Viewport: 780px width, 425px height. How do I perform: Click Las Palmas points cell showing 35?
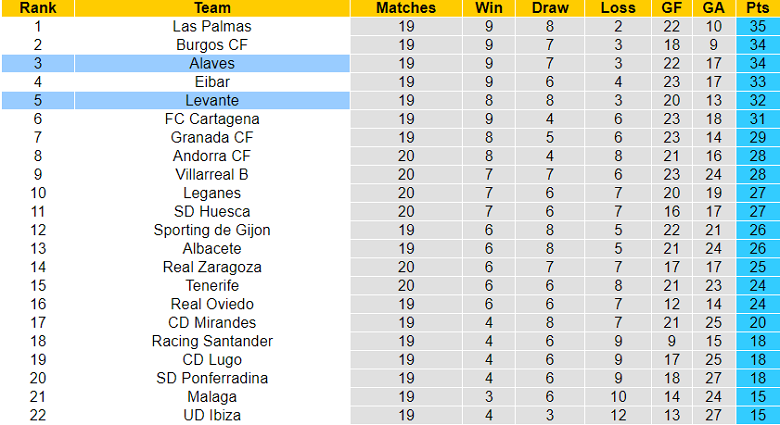757,26
